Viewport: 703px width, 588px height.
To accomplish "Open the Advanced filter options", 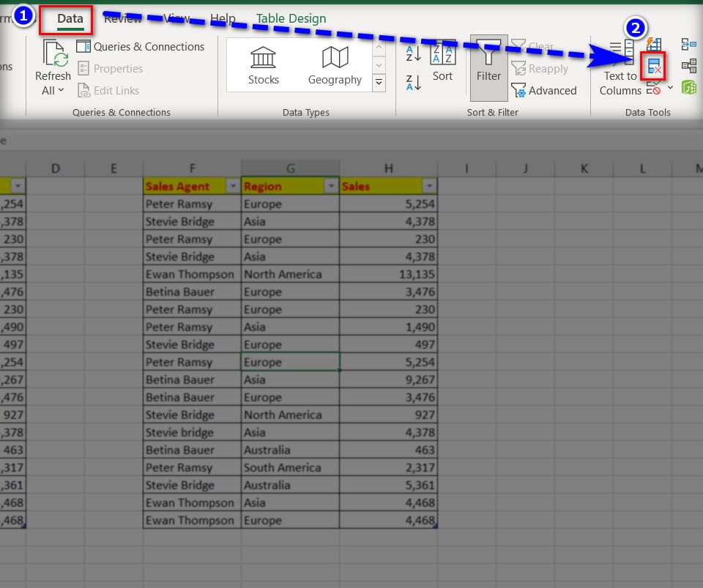I will click(x=544, y=91).
